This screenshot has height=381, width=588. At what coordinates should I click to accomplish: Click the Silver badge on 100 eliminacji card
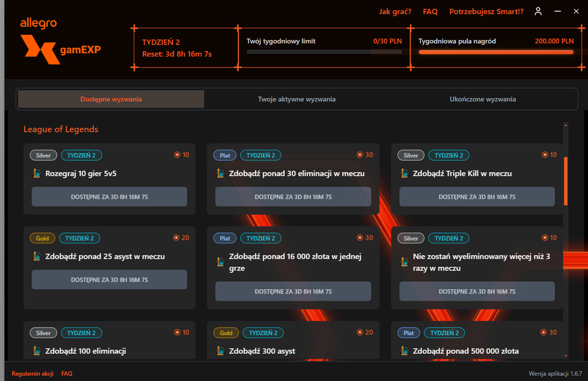(x=44, y=333)
